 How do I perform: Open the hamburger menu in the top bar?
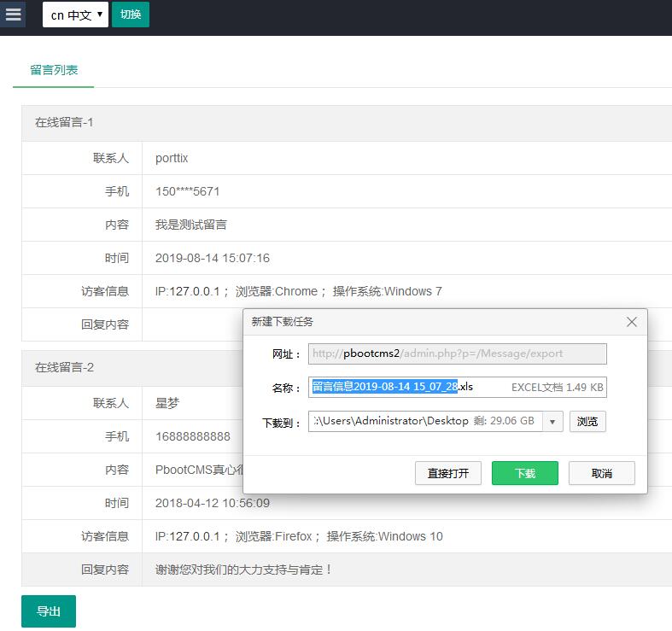click(x=13, y=15)
